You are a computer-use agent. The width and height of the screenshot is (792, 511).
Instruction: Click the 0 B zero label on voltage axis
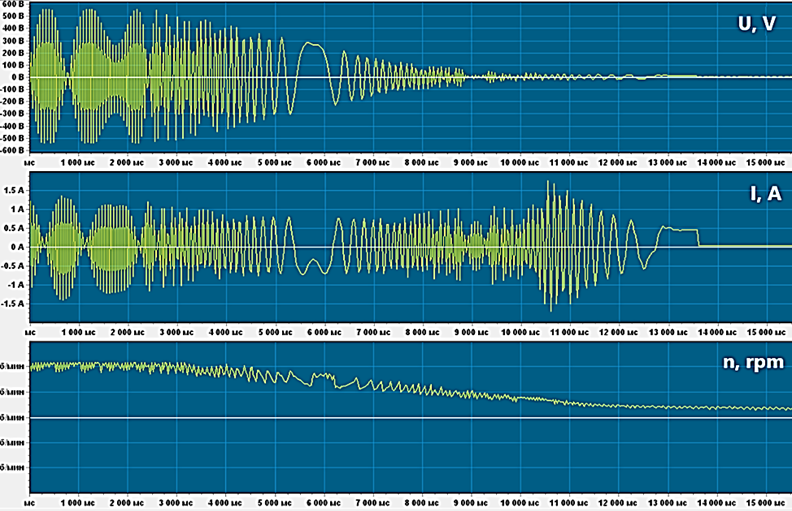(16, 77)
